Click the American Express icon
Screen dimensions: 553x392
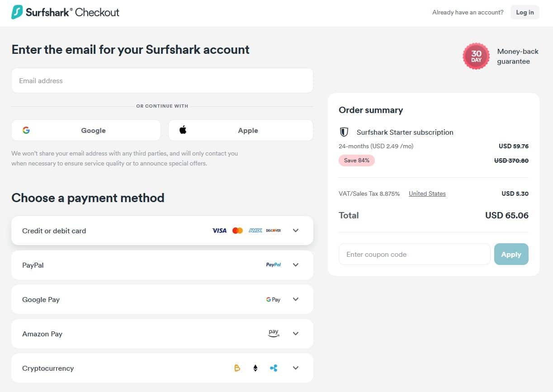(255, 231)
